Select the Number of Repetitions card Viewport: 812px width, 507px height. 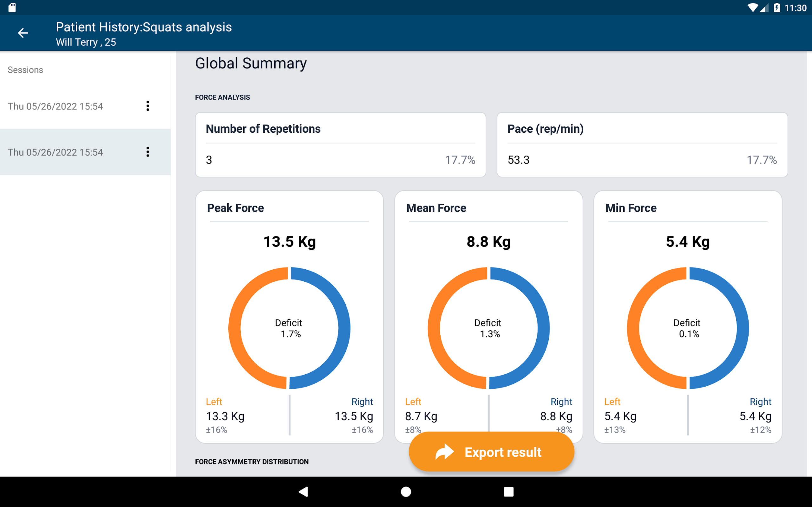pos(340,145)
